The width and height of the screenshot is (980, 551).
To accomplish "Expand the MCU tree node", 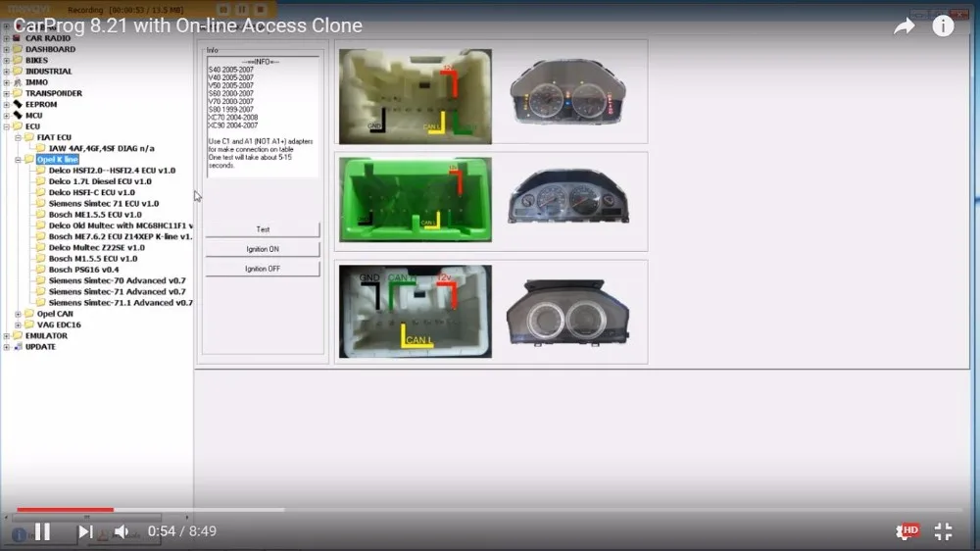I will [x=6, y=116].
